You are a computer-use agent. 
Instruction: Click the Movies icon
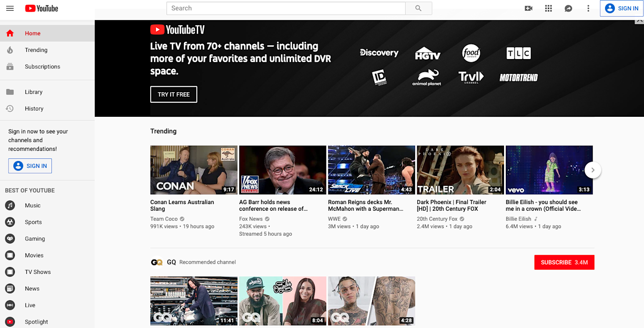[10, 256]
